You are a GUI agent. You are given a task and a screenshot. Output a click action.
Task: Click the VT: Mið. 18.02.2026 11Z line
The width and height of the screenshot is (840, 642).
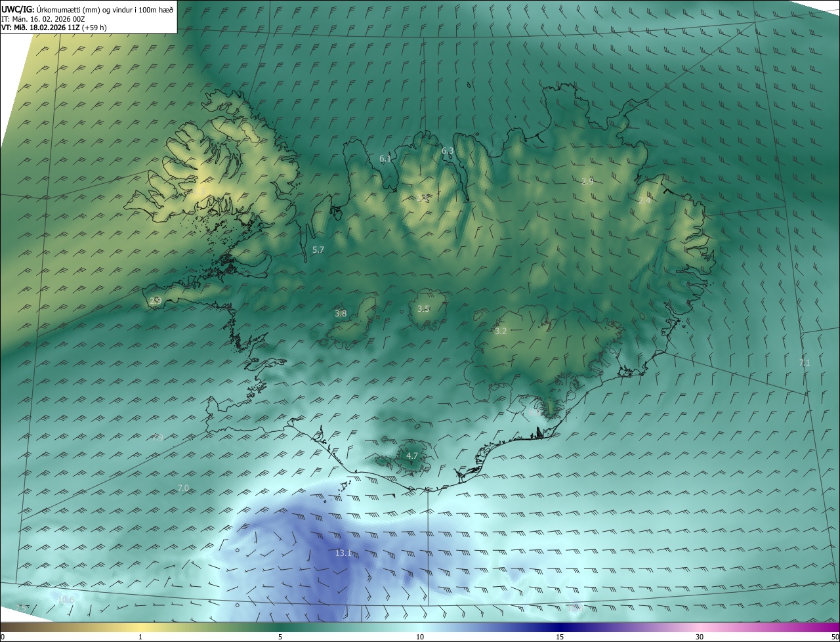click(54, 28)
